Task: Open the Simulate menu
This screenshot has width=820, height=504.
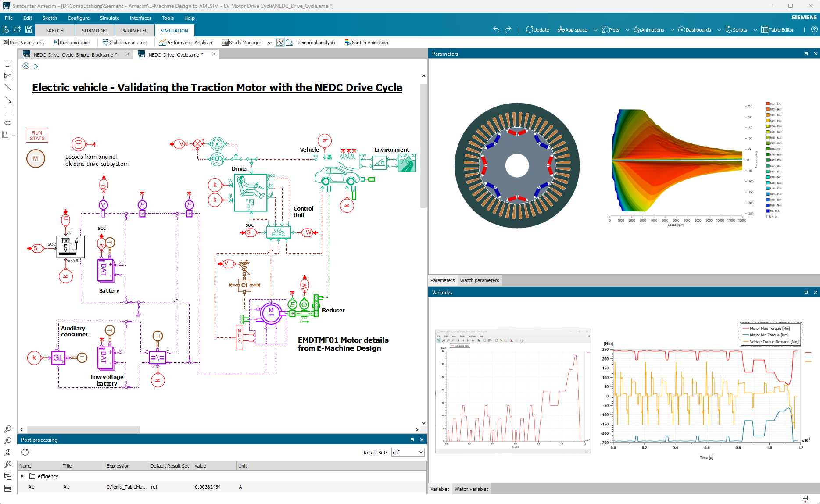Action: [x=109, y=18]
